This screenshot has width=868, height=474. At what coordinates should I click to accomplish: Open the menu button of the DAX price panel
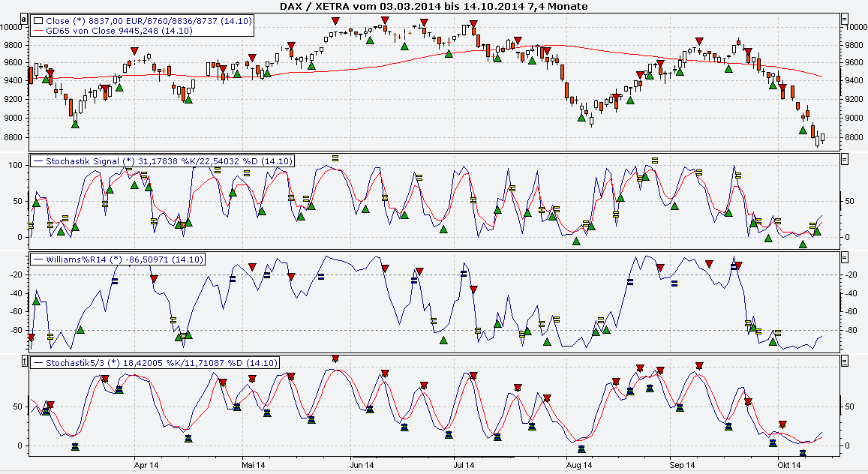coord(844,19)
